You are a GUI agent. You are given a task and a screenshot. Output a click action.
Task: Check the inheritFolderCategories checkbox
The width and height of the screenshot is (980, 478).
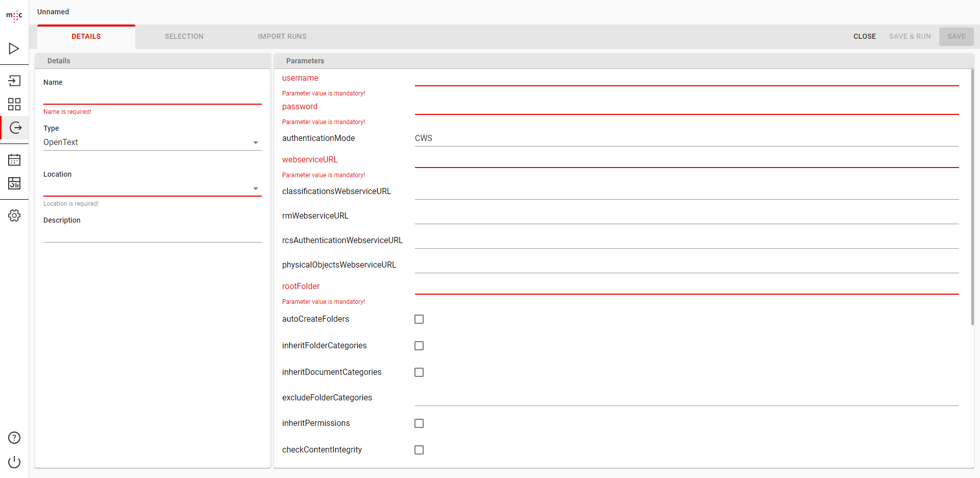click(x=419, y=346)
